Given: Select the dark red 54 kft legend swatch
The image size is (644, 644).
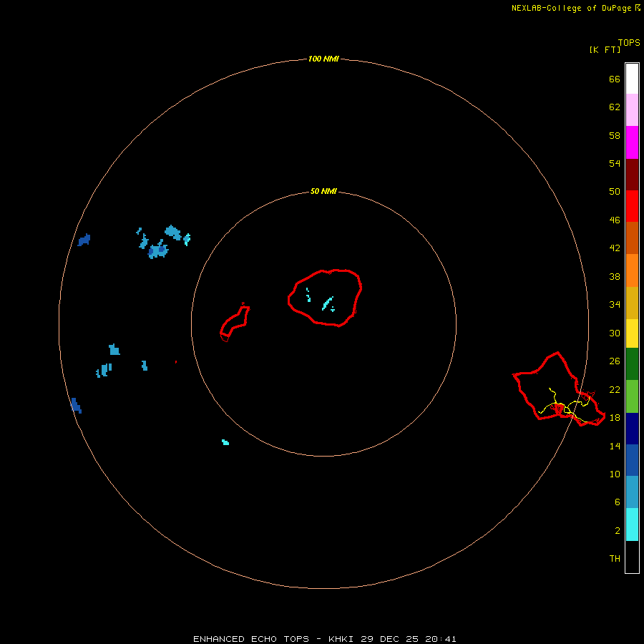Looking at the screenshot, I should [632, 175].
